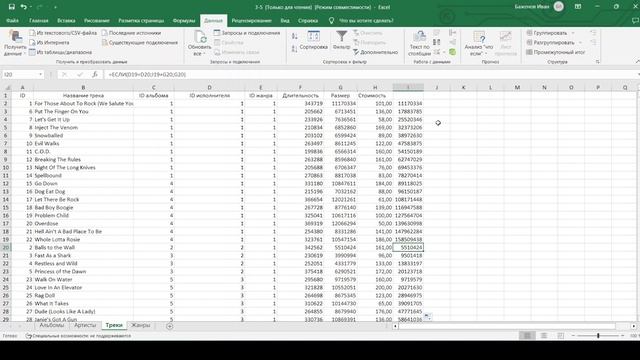Switch to the Вставка tab
Screen dimensions: 640x360
(66, 20)
